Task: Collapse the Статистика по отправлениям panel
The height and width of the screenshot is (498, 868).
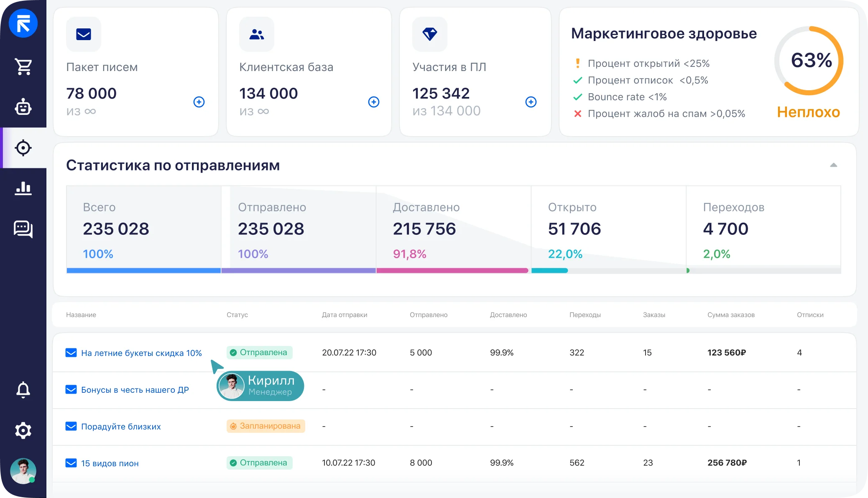Action: pos(834,165)
